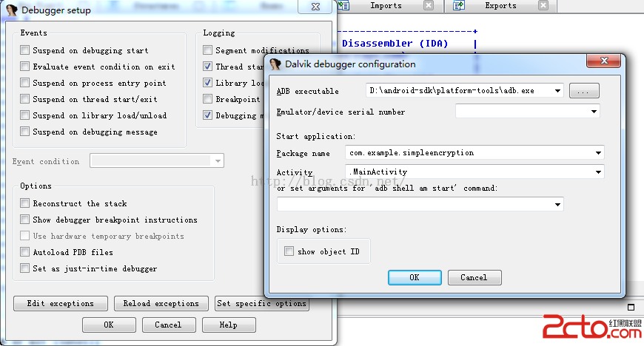The width and height of the screenshot is (644, 346).
Task: Switch to the Imports tab
Action: coord(386,6)
